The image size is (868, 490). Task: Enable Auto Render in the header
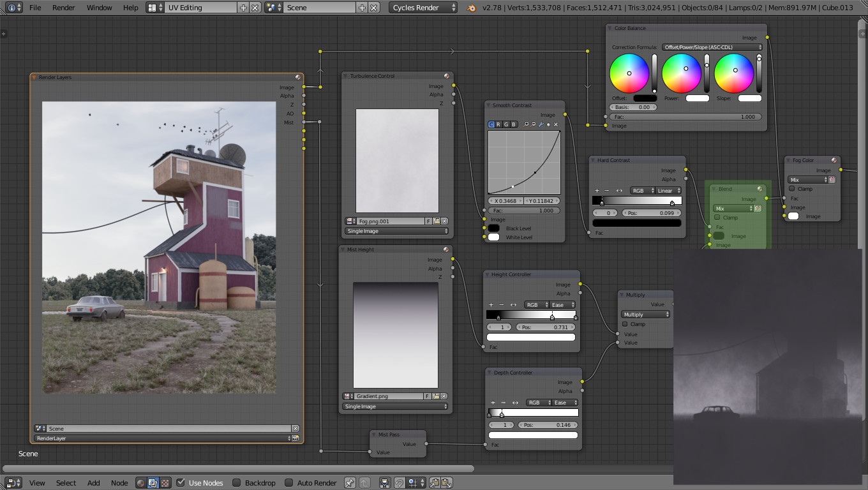point(288,483)
